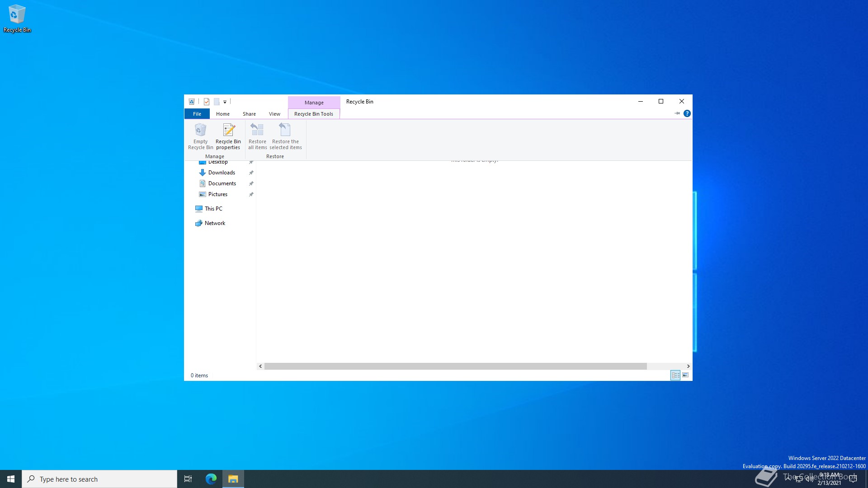Open volume control tray icon

pyautogui.click(x=809, y=479)
